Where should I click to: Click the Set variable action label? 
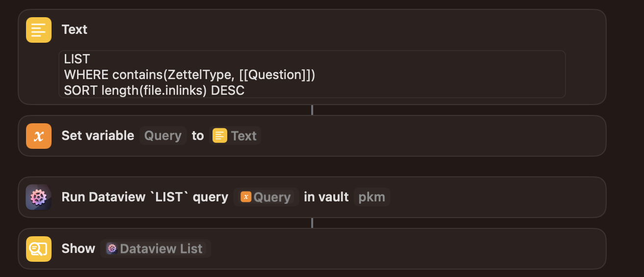point(98,136)
